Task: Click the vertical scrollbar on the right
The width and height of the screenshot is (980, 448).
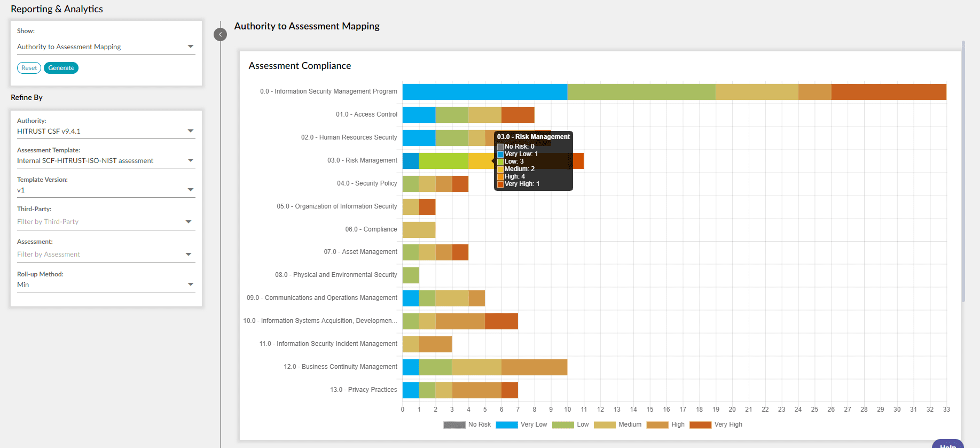Action: [963, 171]
